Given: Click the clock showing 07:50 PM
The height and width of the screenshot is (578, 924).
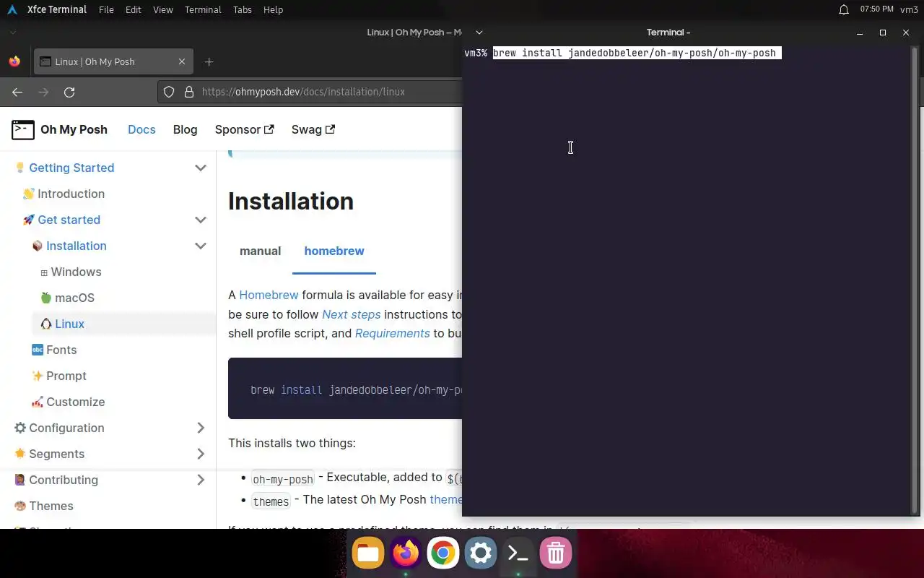Looking at the screenshot, I should point(876,9).
